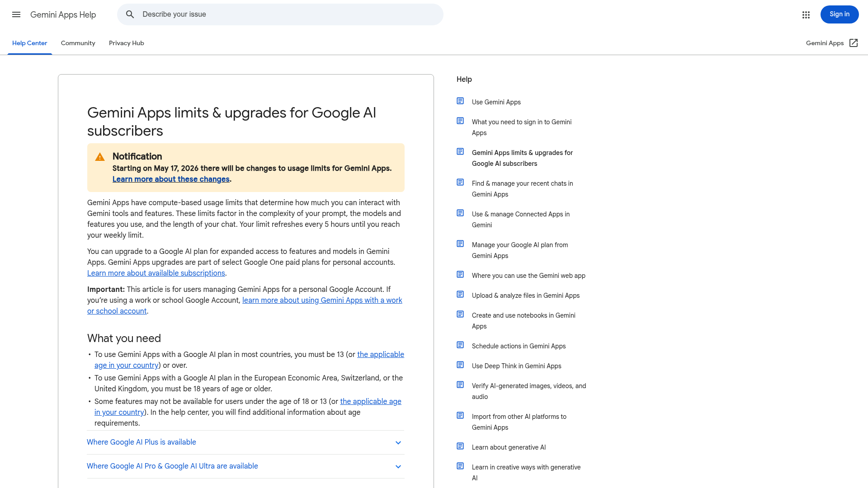Image resolution: width=868 pixels, height=488 pixels.
Task: Click article icon beside Use Deep Think
Action: coord(460,365)
